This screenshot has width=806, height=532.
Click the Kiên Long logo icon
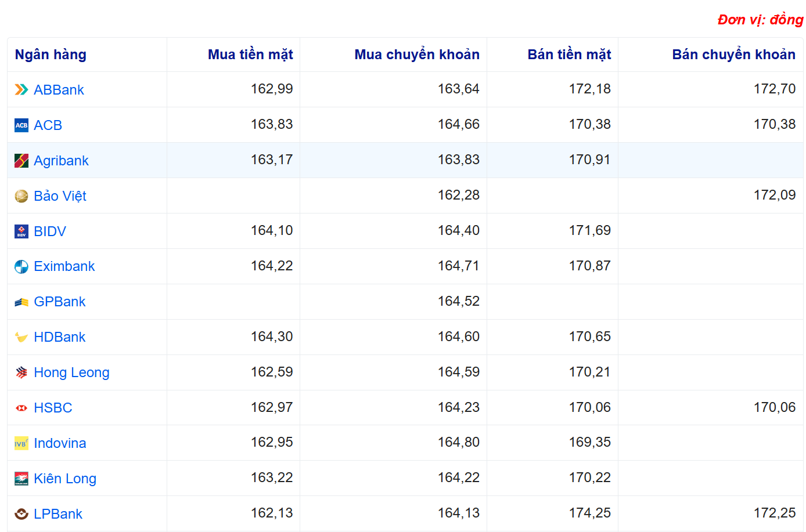coord(21,479)
